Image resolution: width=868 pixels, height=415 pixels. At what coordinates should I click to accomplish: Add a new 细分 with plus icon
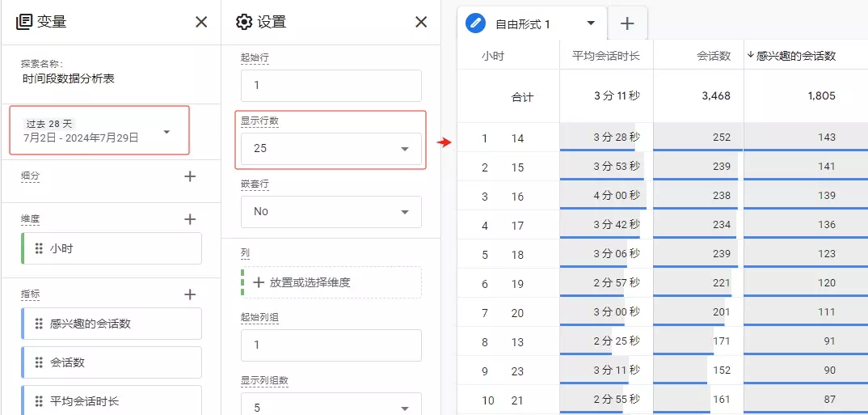coord(190,176)
